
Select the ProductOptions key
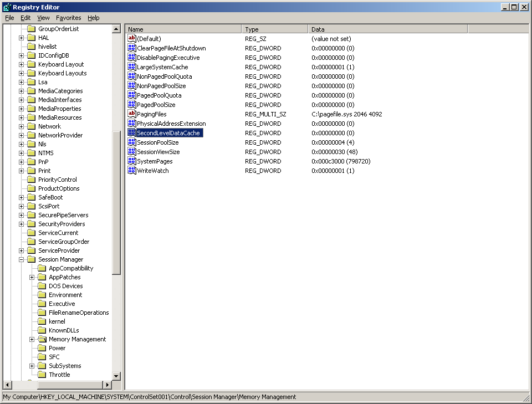tap(59, 188)
